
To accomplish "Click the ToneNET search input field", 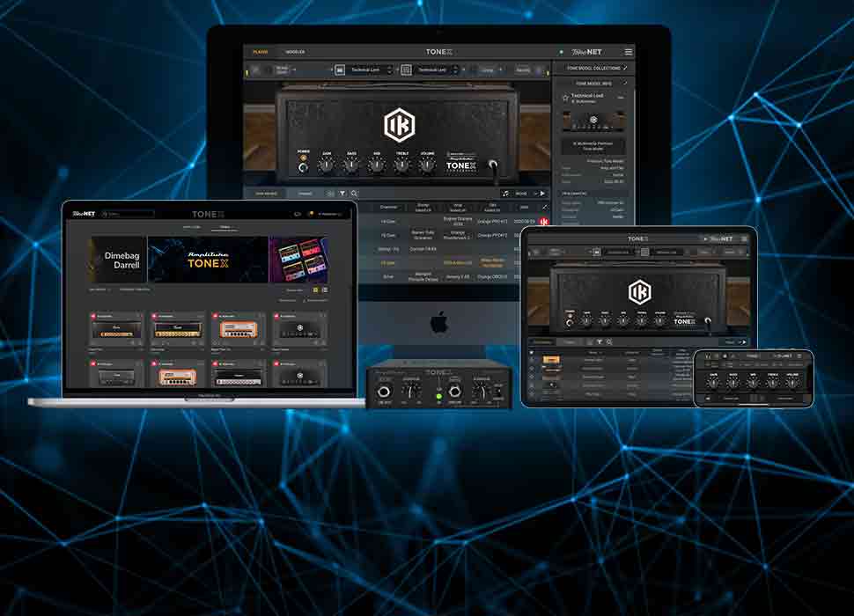I will coord(129,212).
